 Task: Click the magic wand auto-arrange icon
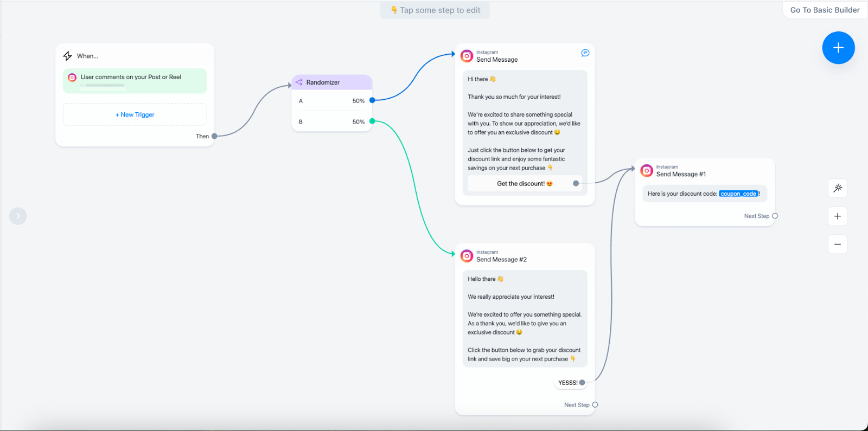tap(838, 188)
